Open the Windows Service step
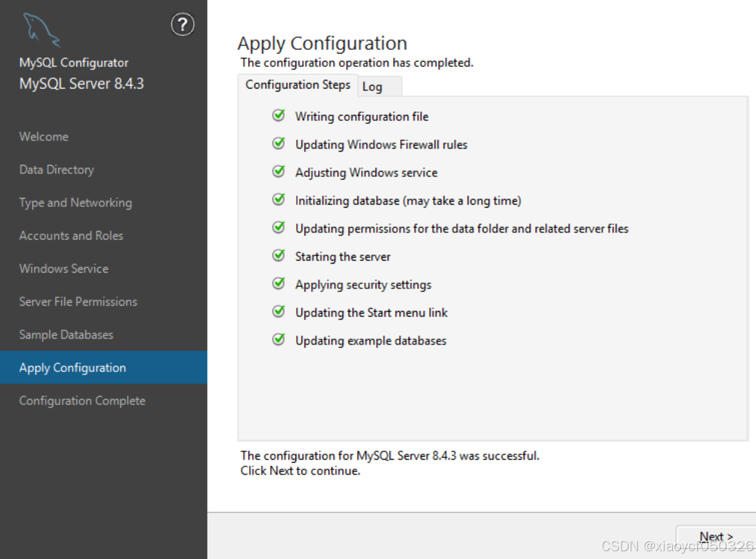This screenshot has height=559, width=756. tap(64, 269)
